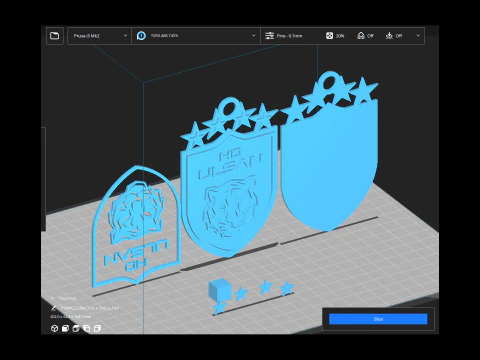Click the build plate adhesion icon
This screenshot has width=480, height=360.
click(x=389, y=36)
